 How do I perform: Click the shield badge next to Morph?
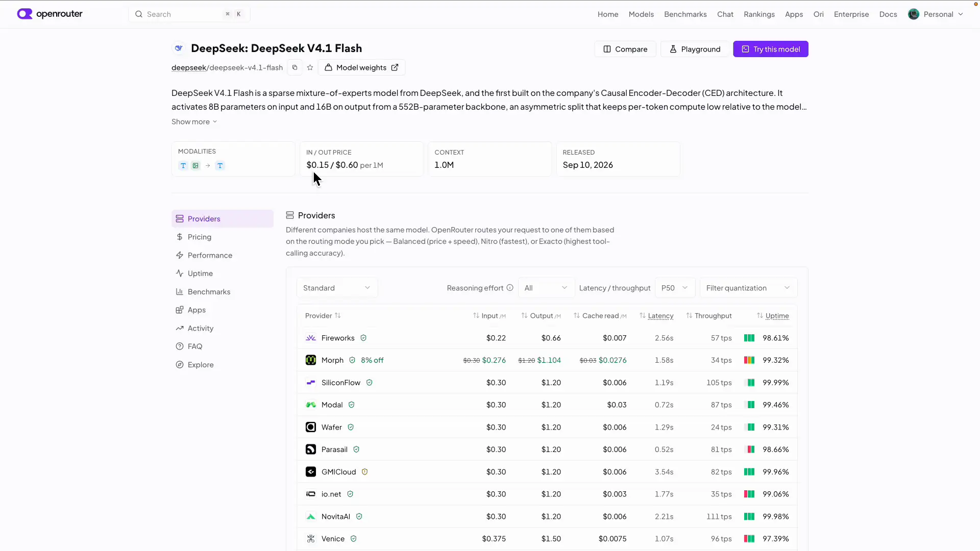click(x=352, y=360)
